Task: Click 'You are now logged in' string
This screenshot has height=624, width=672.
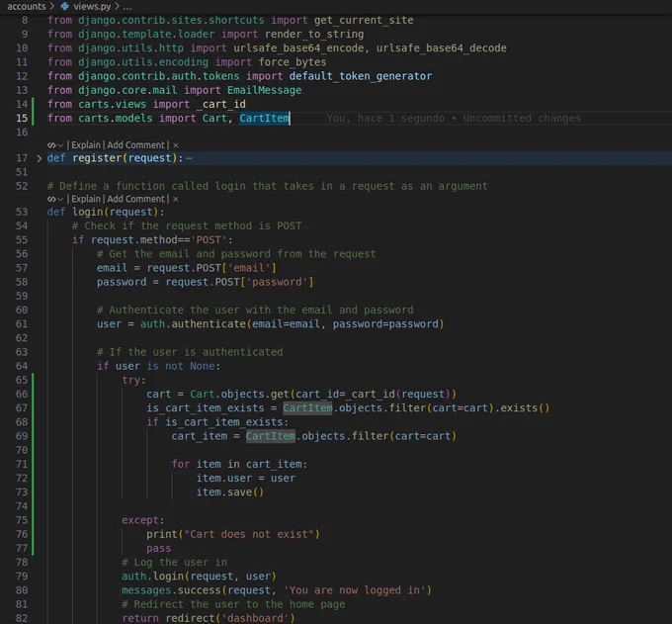Action: [x=355, y=590]
